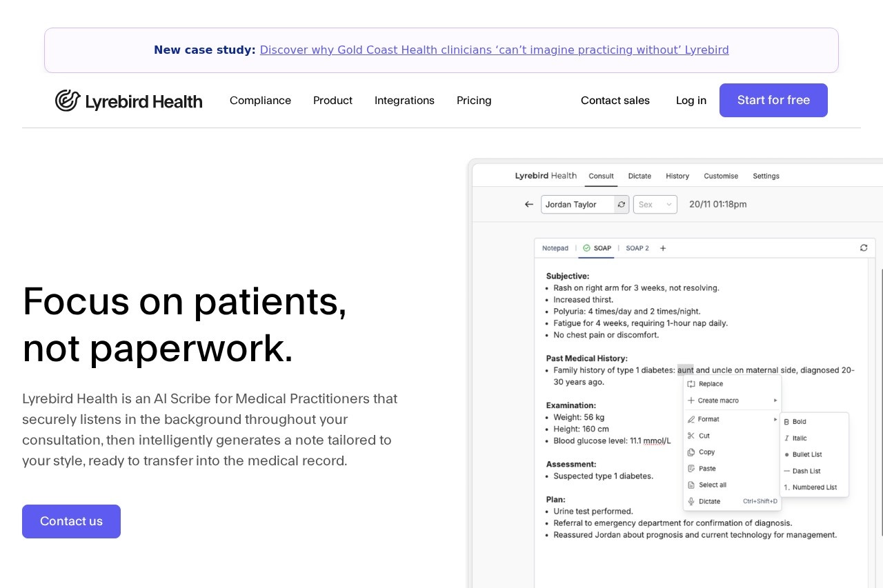This screenshot has height=588, width=883.
Task: Click the Contact us button
Action: (x=71, y=521)
